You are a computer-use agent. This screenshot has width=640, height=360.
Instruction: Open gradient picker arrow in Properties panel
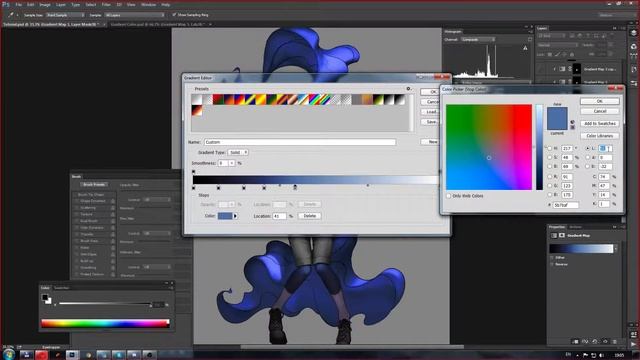(616, 249)
